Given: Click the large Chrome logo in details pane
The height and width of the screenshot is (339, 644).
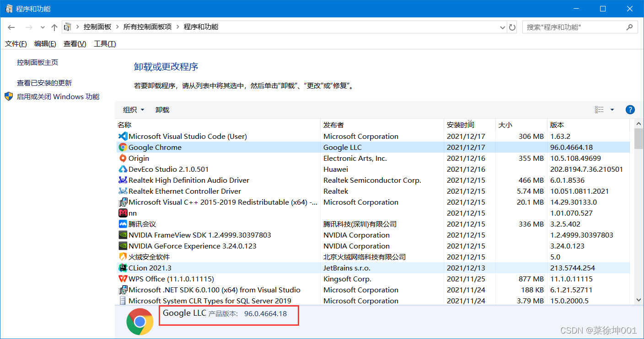Looking at the screenshot, I should 140,322.
